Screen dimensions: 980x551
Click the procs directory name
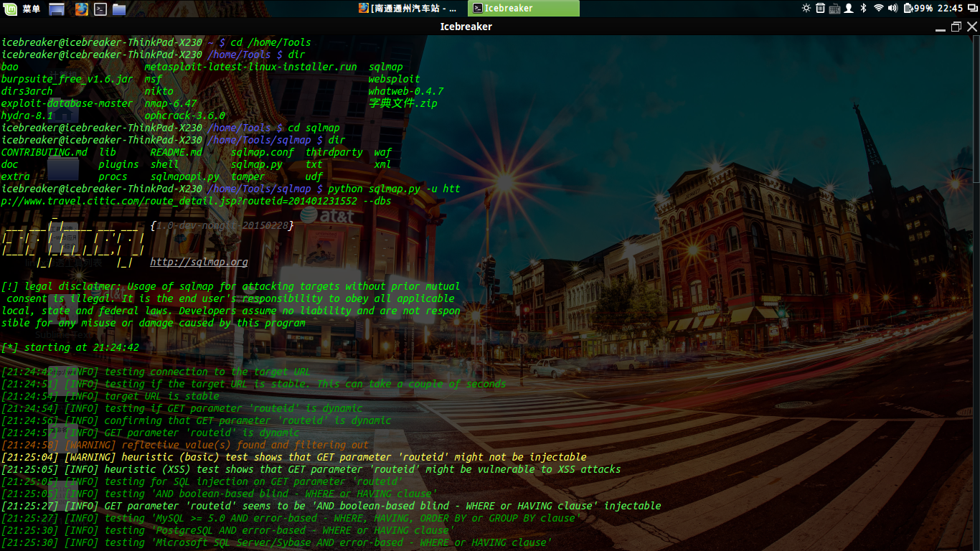tap(113, 176)
